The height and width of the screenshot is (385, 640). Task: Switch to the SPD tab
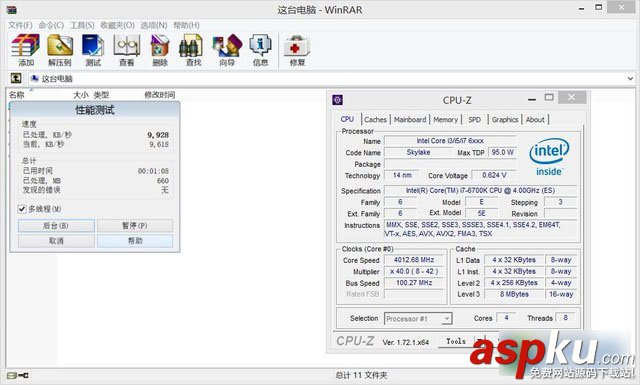(474, 120)
